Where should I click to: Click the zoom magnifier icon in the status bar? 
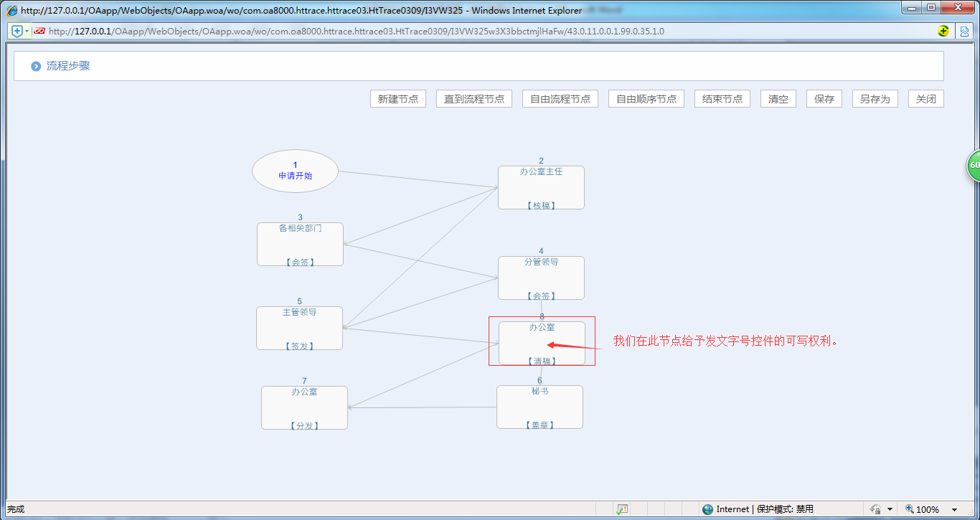(x=908, y=509)
